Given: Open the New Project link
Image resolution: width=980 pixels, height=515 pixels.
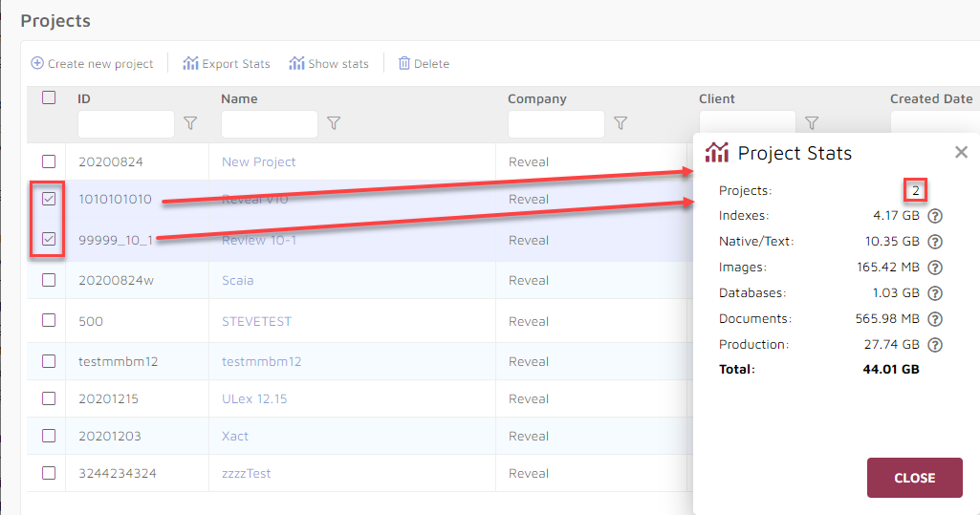Looking at the screenshot, I should (259, 161).
